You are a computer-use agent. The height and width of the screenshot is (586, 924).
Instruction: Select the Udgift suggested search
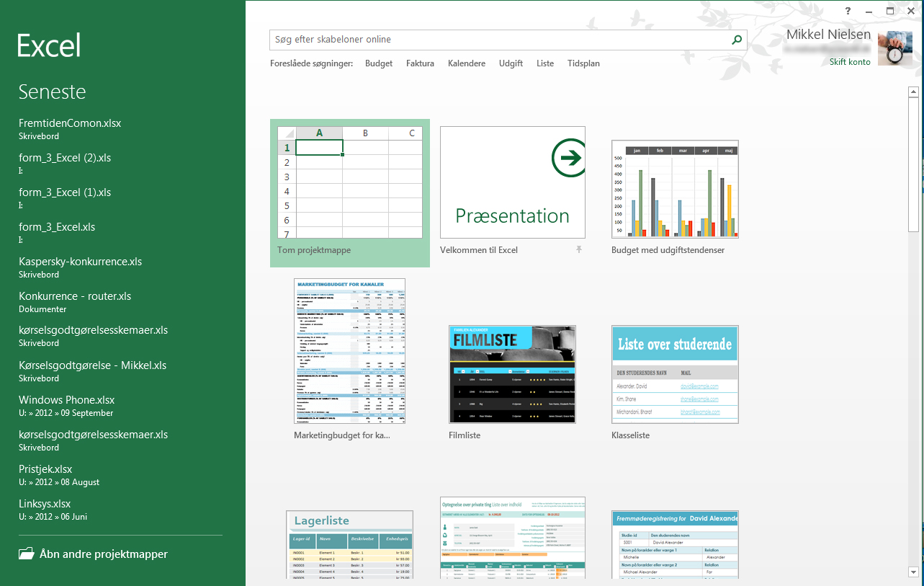[511, 63]
